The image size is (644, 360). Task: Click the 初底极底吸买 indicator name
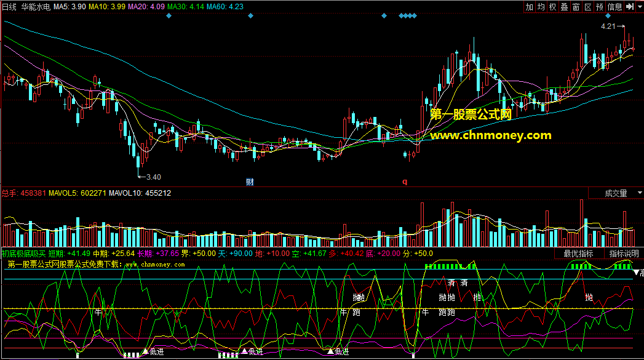coord(24,254)
